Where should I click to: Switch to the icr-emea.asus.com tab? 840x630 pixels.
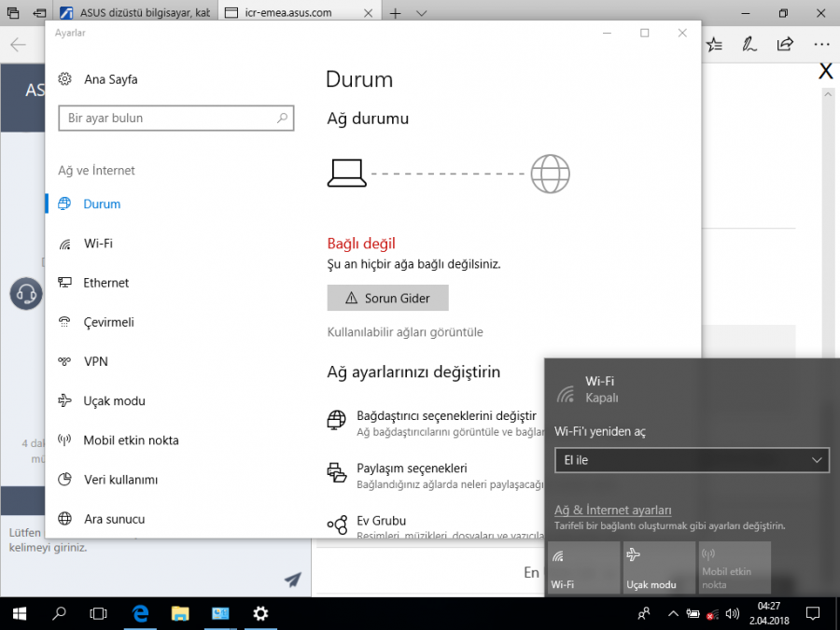coord(289,13)
